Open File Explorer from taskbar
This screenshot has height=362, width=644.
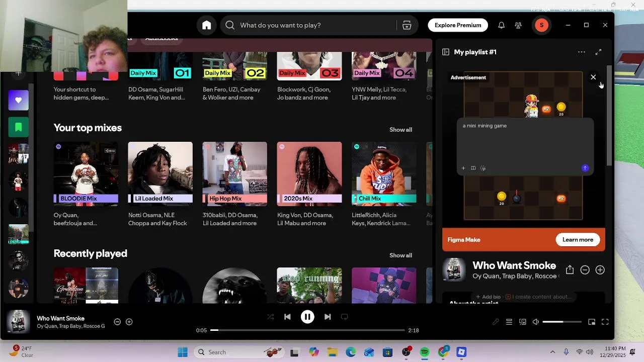(x=332, y=352)
